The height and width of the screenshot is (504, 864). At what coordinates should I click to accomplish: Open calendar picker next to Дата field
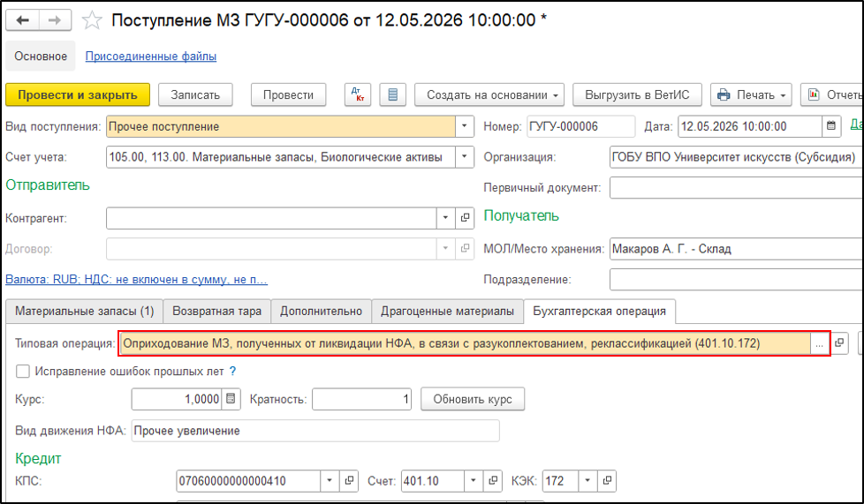click(x=831, y=127)
